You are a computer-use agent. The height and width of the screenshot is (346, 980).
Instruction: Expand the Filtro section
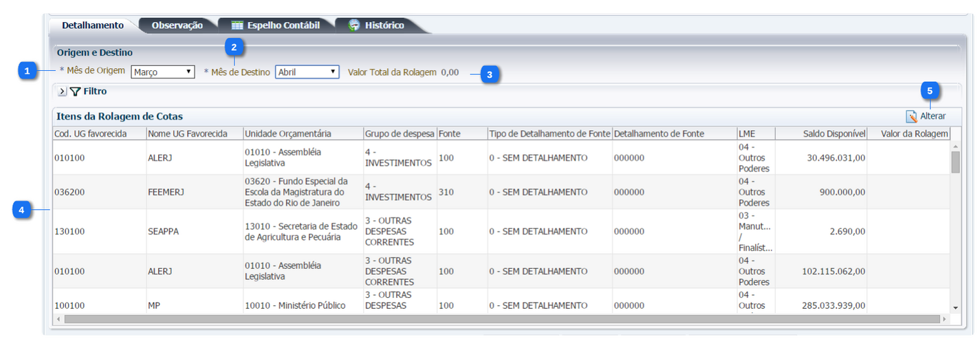(x=62, y=91)
